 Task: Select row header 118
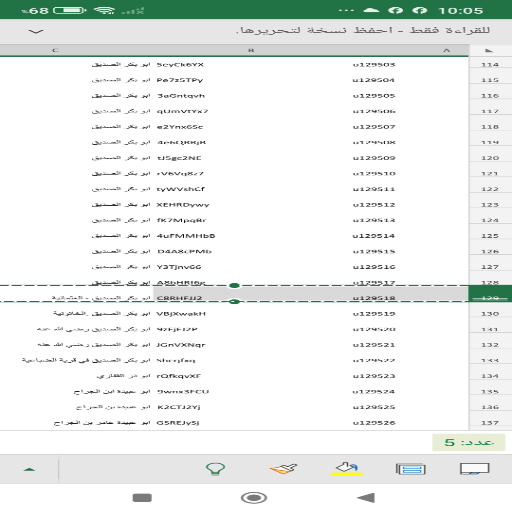[490, 127]
